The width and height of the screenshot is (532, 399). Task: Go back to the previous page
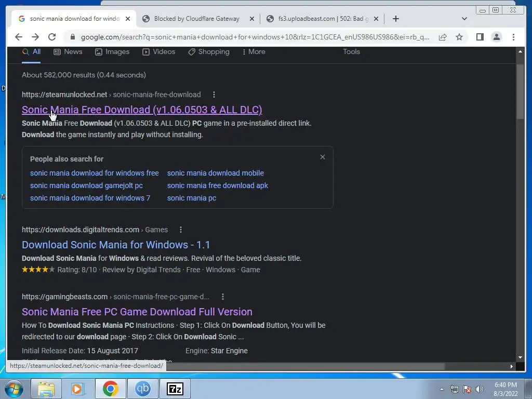19,37
